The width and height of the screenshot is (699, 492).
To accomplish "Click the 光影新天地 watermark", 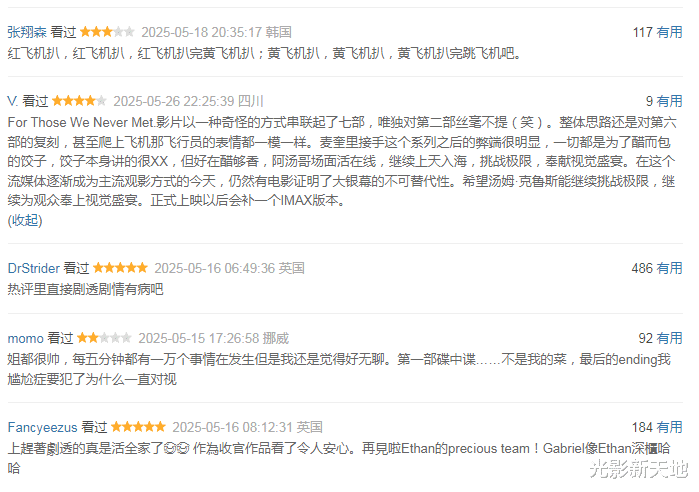I will 638,469.
